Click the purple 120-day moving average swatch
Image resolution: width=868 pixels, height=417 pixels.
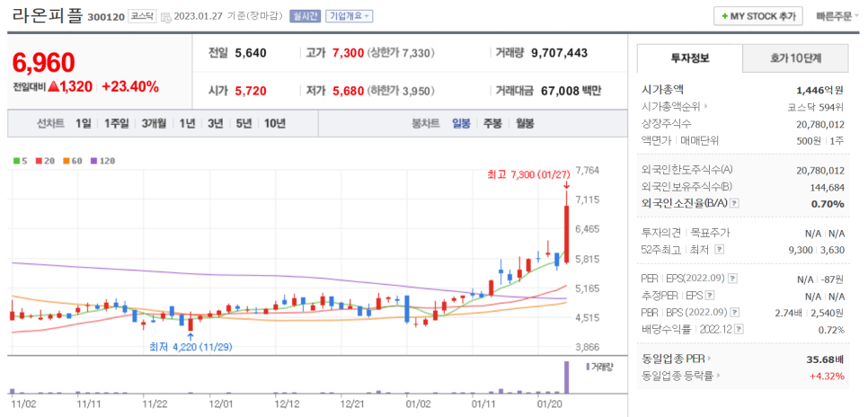pos(93,161)
